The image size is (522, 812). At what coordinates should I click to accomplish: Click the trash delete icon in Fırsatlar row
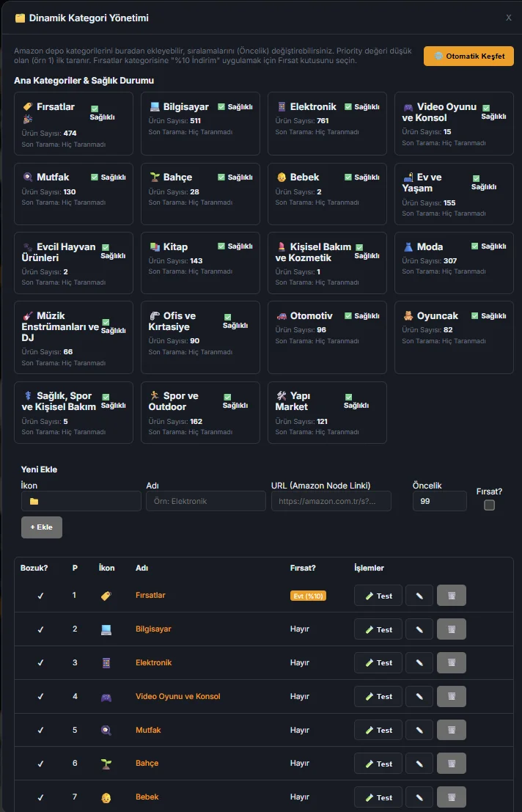coord(451,596)
